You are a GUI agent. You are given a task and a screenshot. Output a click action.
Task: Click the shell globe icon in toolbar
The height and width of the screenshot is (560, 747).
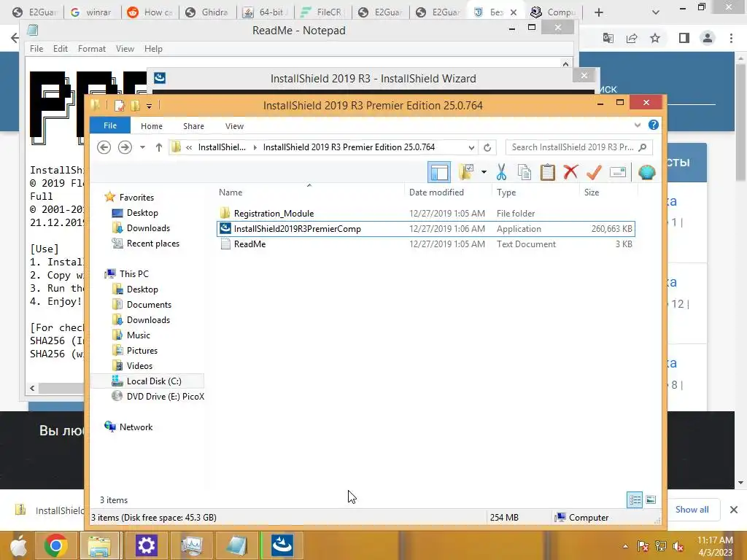646,172
